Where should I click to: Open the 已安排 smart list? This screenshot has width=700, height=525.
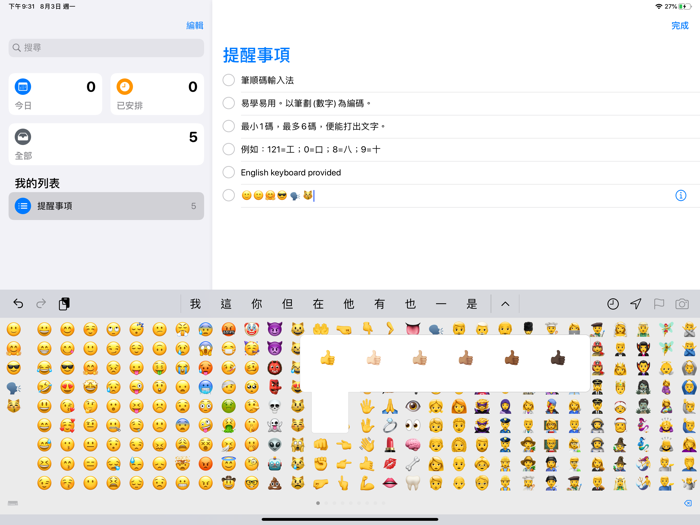[x=157, y=94]
